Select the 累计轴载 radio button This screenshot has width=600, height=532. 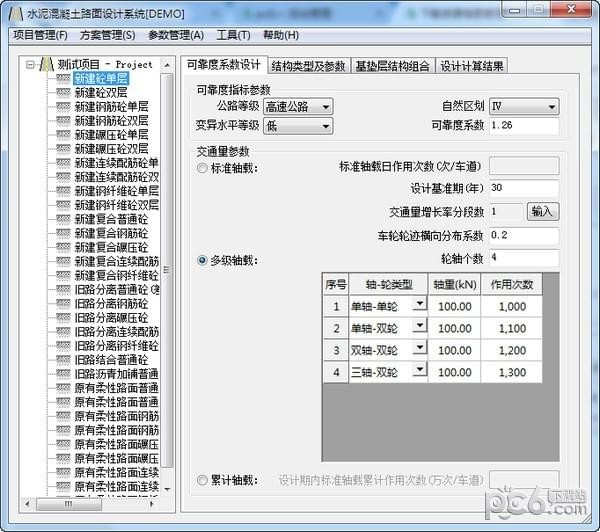tap(202, 480)
